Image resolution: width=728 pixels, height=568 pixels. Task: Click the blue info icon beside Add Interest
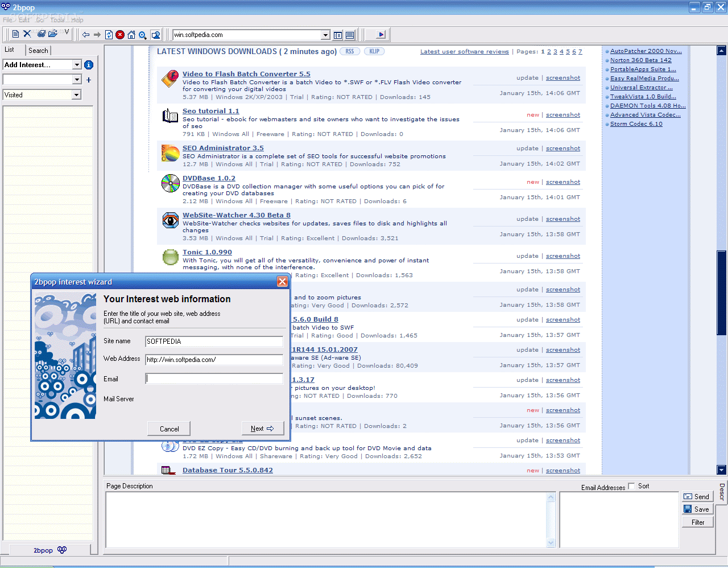click(89, 65)
